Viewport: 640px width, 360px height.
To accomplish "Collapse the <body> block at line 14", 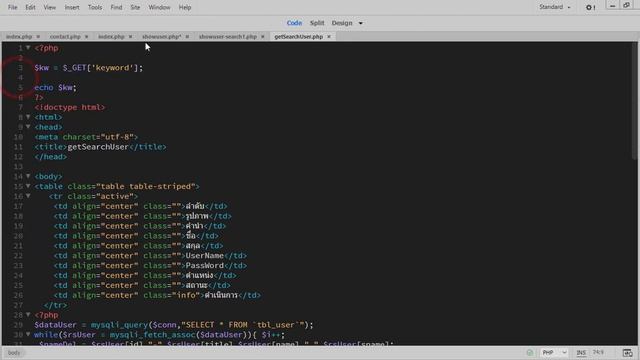I will tap(28, 176).
